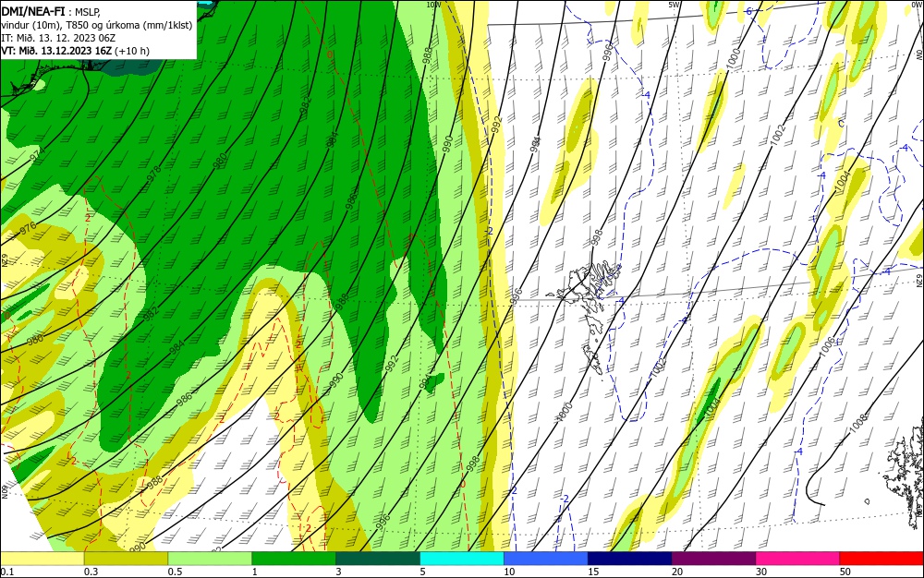Click the "978" isobar label
The image size is (924, 578).
(x=153, y=174)
